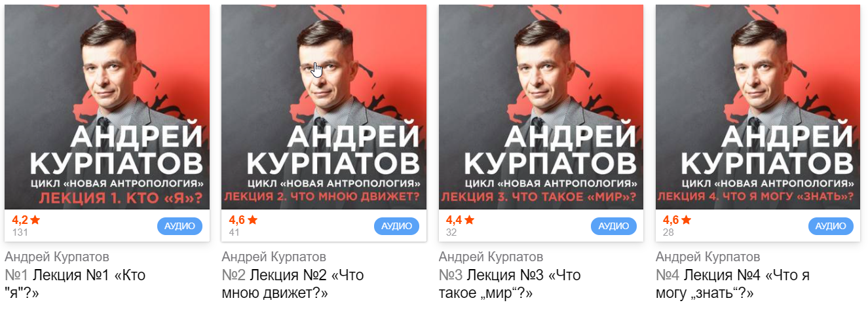Click the АУДИО badge on lecture 3
The height and width of the screenshot is (311, 868).
613,227
